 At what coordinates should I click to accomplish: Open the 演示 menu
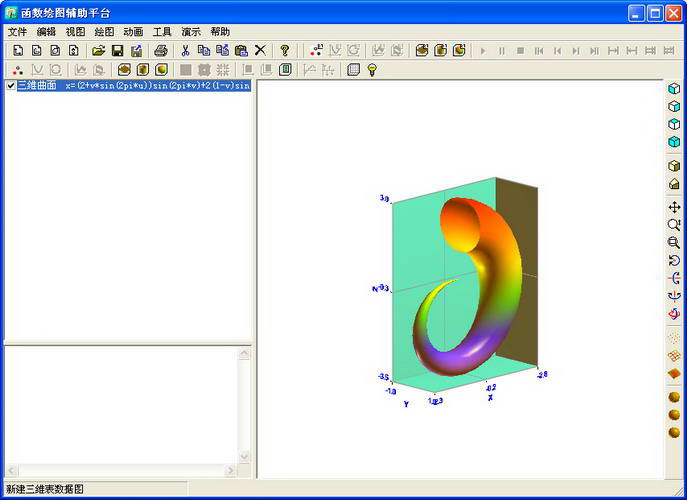tap(191, 32)
